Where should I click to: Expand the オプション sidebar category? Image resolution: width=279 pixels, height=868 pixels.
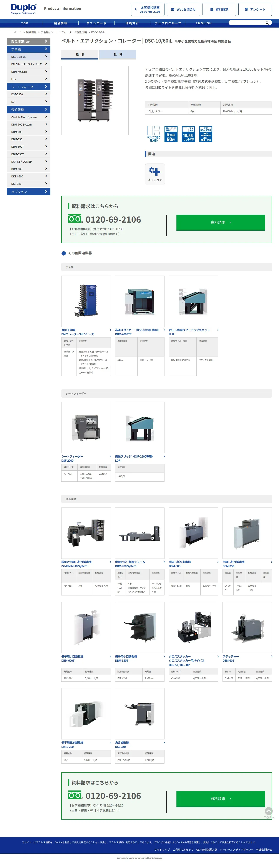[x=29, y=192]
